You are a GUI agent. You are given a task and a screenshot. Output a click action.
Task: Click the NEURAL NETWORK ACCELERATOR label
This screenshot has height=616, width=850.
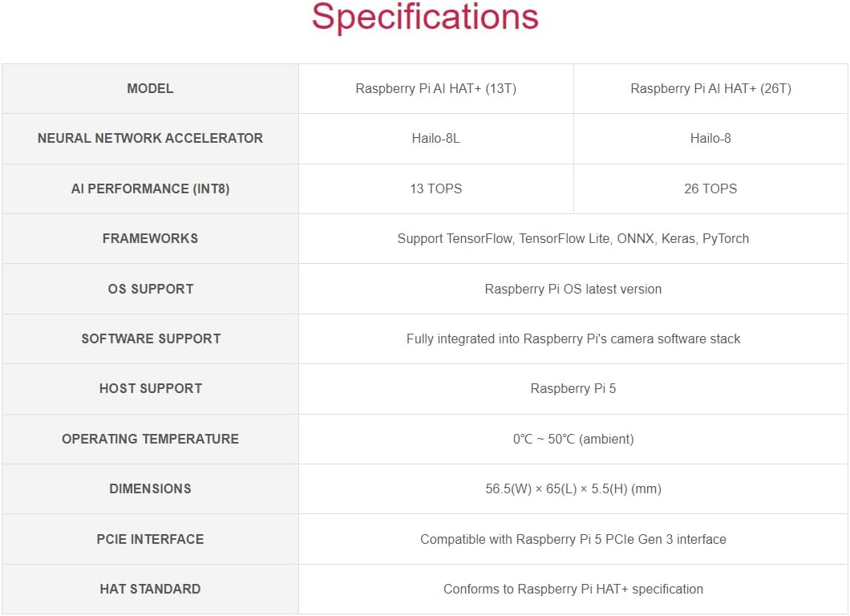point(150,138)
